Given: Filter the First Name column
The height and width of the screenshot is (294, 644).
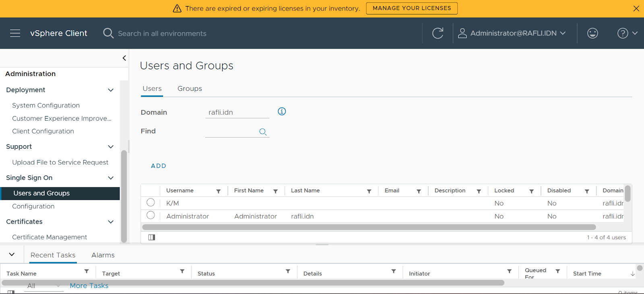Looking at the screenshot, I should (x=276, y=191).
